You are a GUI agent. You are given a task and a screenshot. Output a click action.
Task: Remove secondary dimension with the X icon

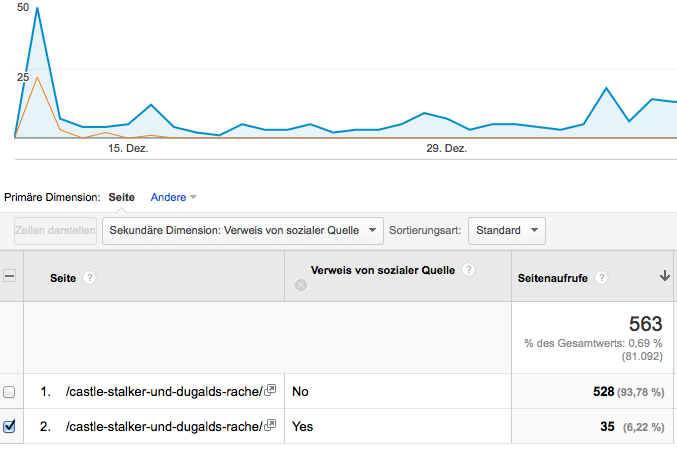click(x=301, y=285)
